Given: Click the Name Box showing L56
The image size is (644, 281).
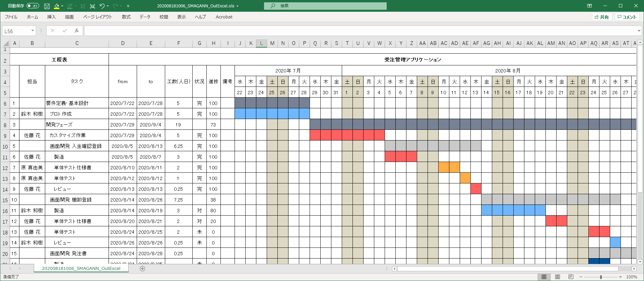Looking at the screenshot, I should (x=16, y=31).
